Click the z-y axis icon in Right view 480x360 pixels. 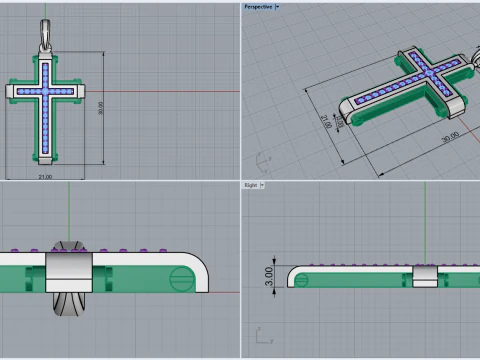pos(264,335)
